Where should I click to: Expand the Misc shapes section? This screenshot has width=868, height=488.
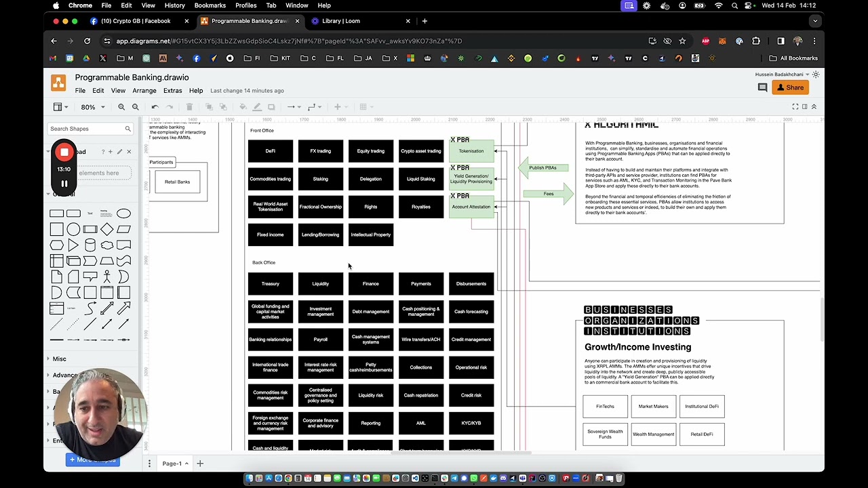(60, 359)
